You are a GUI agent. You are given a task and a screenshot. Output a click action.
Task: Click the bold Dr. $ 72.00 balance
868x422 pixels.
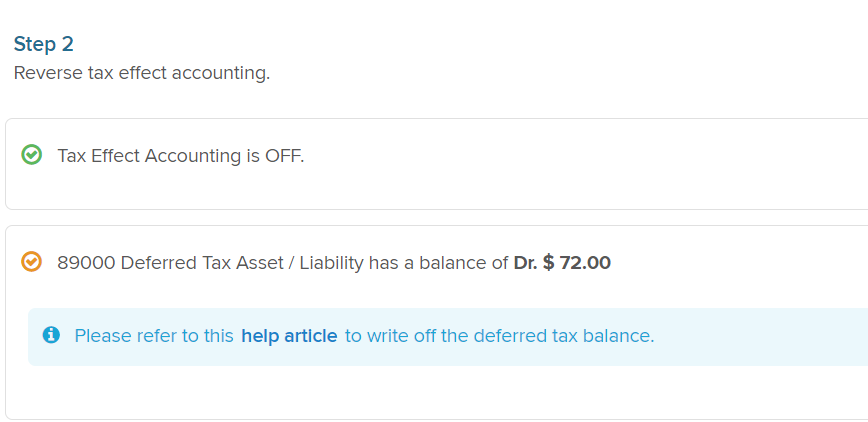(x=562, y=263)
